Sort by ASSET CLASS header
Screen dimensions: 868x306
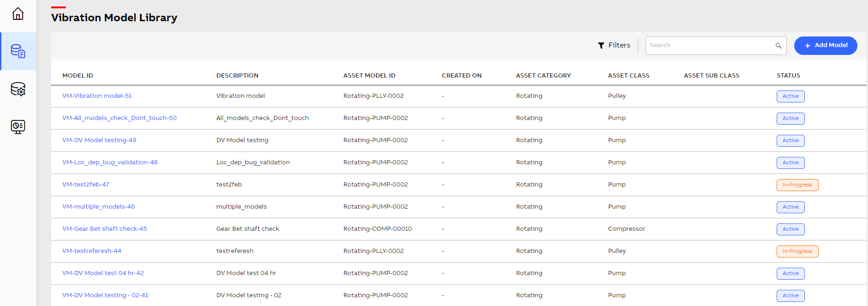click(x=629, y=76)
